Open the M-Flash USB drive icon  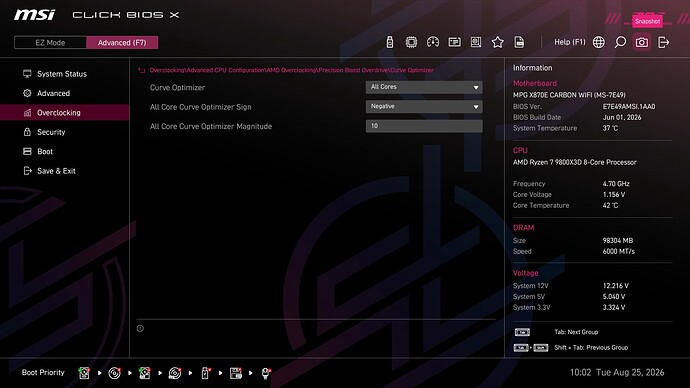389,42
